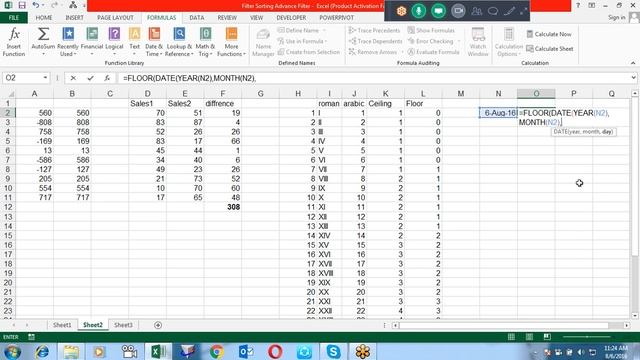Open Skype from the taskbar
Screen dimensions: 640x360
tap(333, 351)
